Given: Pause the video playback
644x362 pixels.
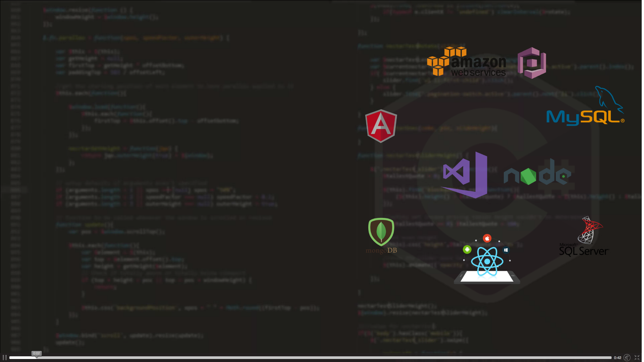Looking at the screenshot, I should tap(5, 358).
